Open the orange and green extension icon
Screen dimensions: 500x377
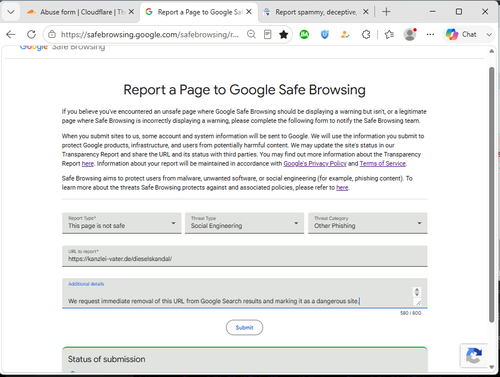point(345,34)
